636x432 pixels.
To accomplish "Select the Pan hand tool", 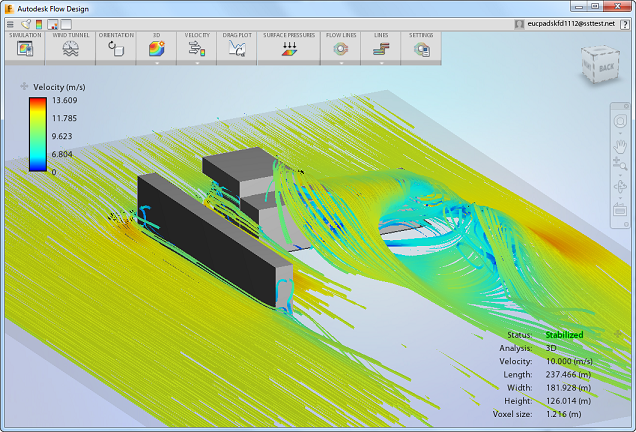I will 619,145.
